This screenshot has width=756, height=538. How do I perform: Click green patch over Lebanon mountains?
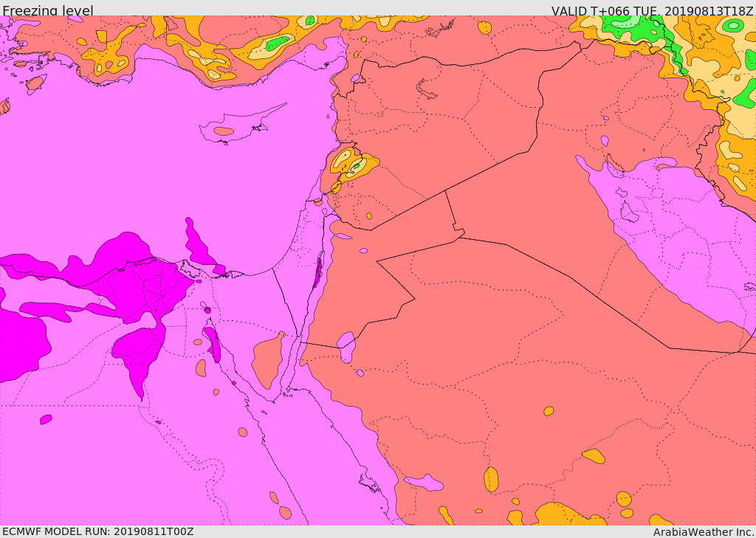(x=356, y=166)
